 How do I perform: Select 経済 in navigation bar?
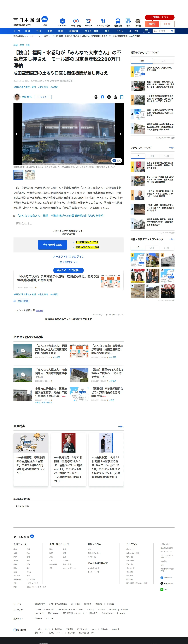click(60, 31)
